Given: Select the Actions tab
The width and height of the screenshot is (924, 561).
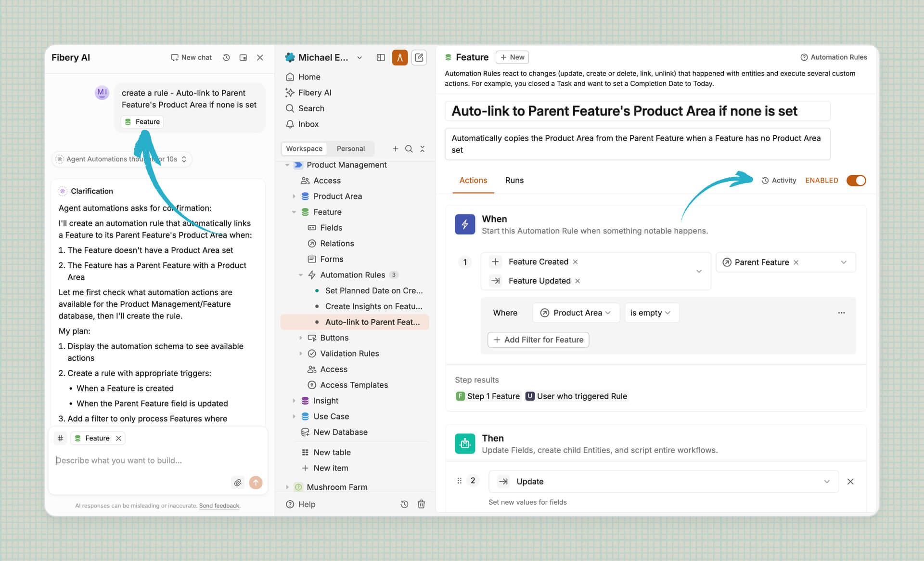Looking at the screenshot, I should click(x=473, y=180).
